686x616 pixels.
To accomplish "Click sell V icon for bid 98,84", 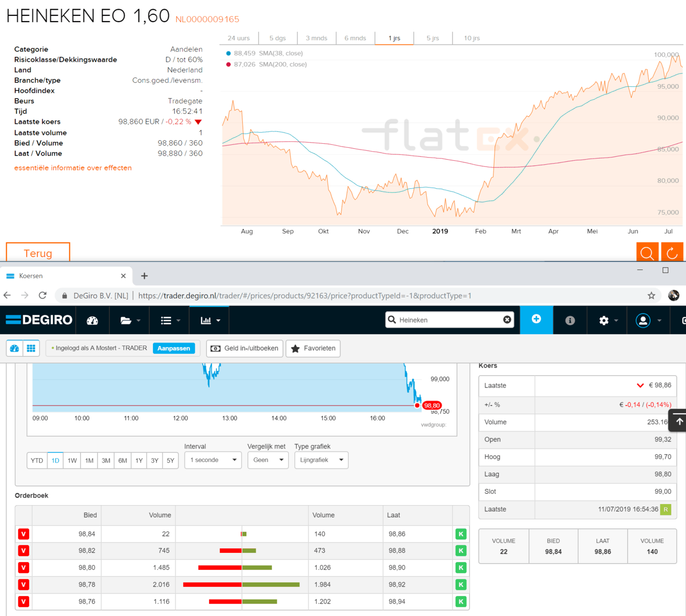I will point(24,534).
